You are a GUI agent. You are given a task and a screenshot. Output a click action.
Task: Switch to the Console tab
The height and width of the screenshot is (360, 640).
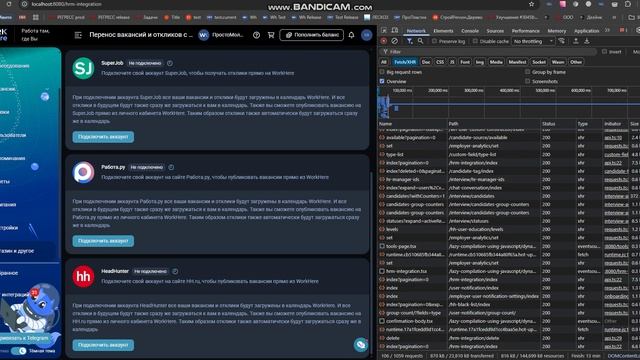[x=470, y=31]
